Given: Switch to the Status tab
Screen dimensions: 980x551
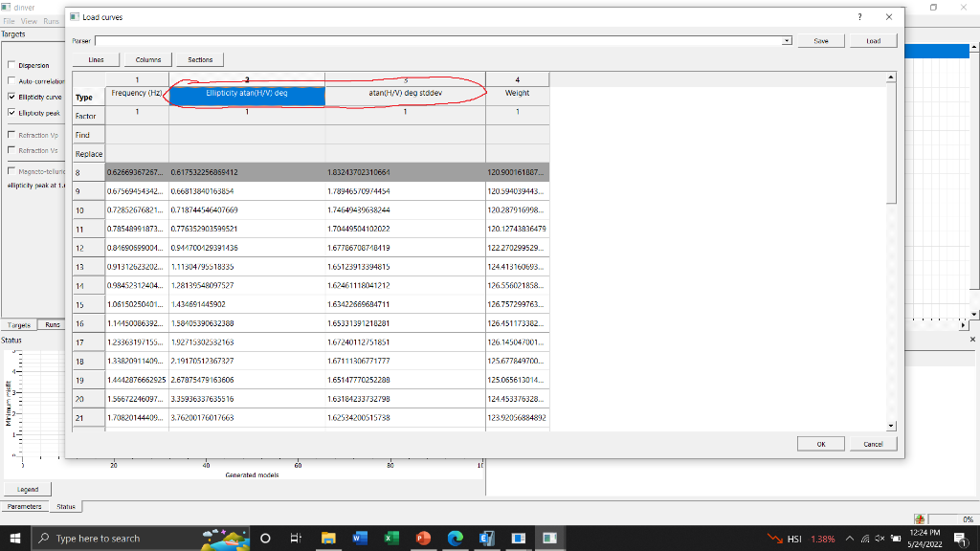Looking at the screenshot, I should tap(65, 506).
